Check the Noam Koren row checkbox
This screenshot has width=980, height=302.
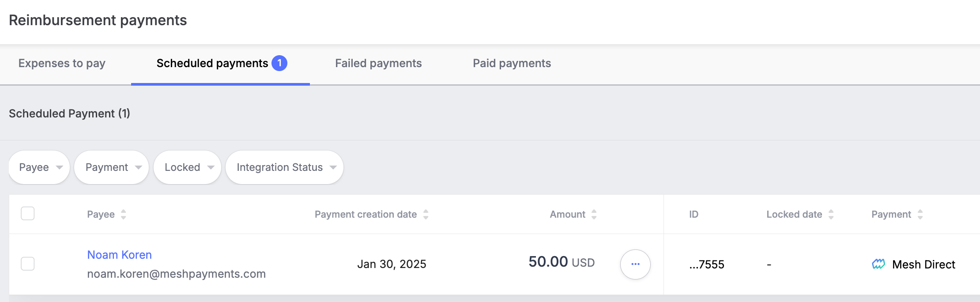pyautogui.click(x=28, y=264)
